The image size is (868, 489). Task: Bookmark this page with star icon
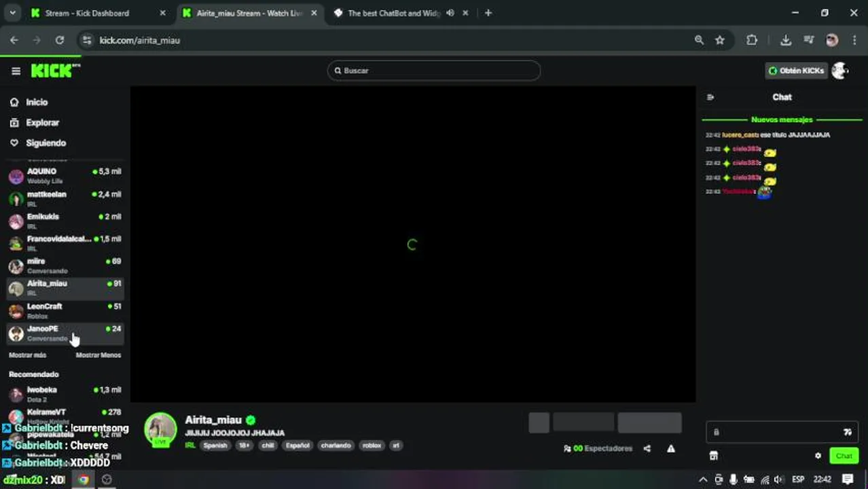720,40
